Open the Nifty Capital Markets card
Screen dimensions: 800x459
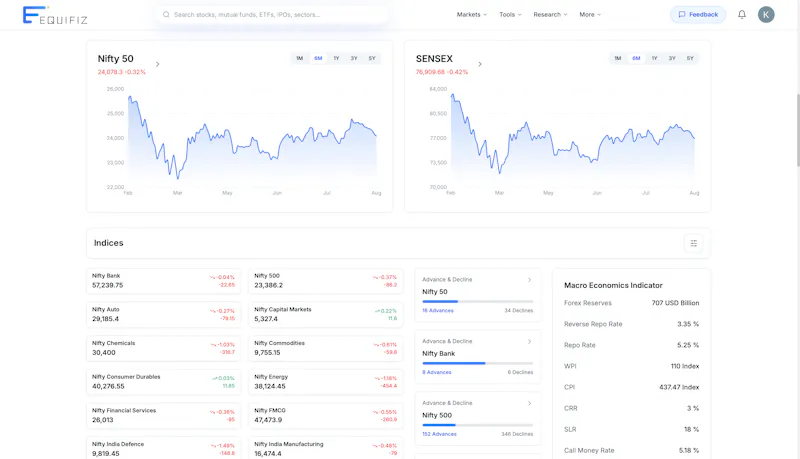[326, 315]
